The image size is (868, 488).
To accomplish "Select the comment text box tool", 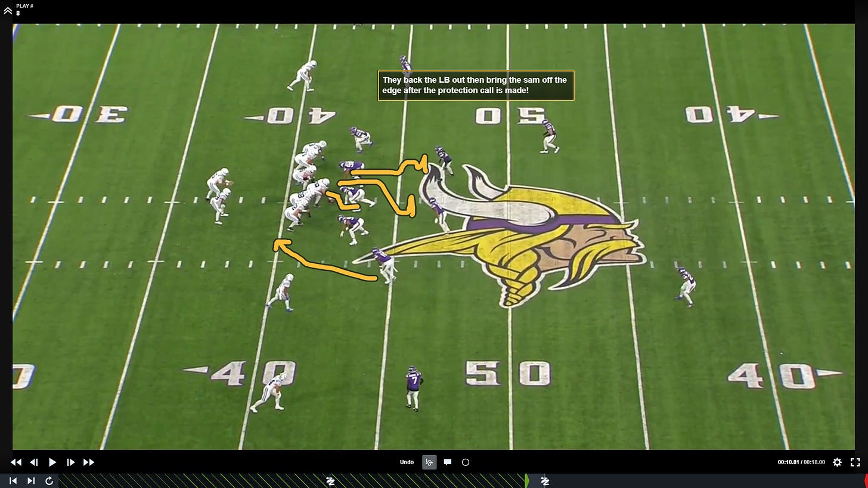I will point(448,462).
